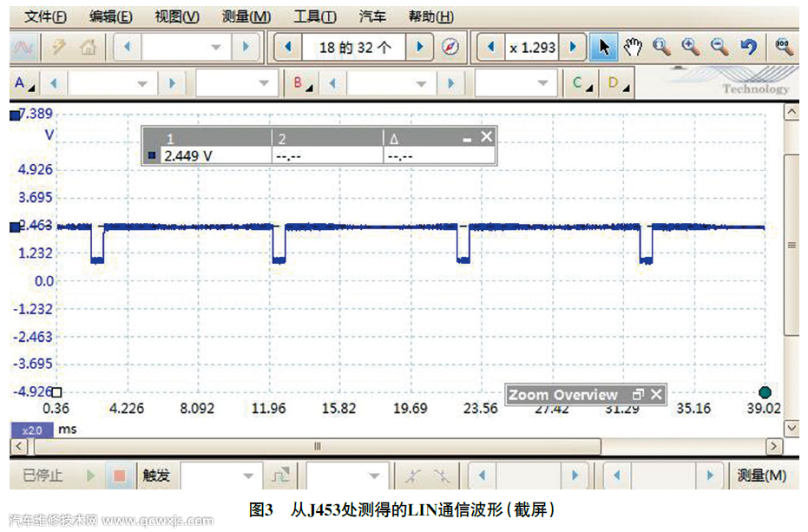
Task: Click the undo zoom arrow icon
Action: [x=748, y=48]
